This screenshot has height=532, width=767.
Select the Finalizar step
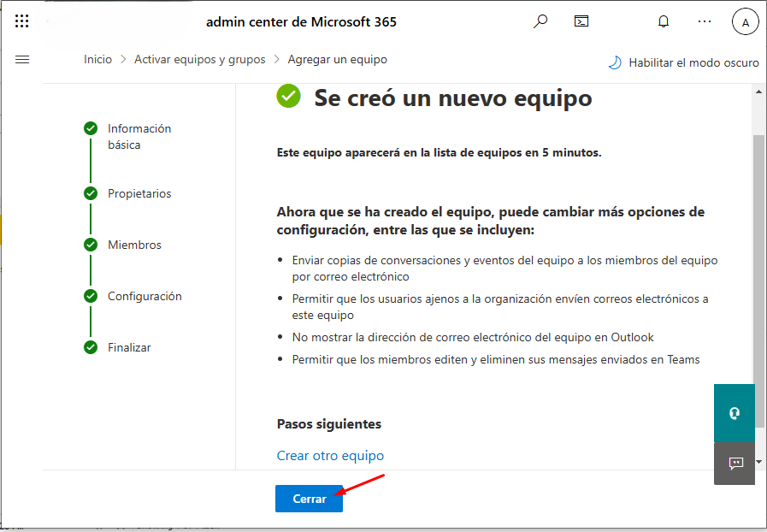(129, 347)
